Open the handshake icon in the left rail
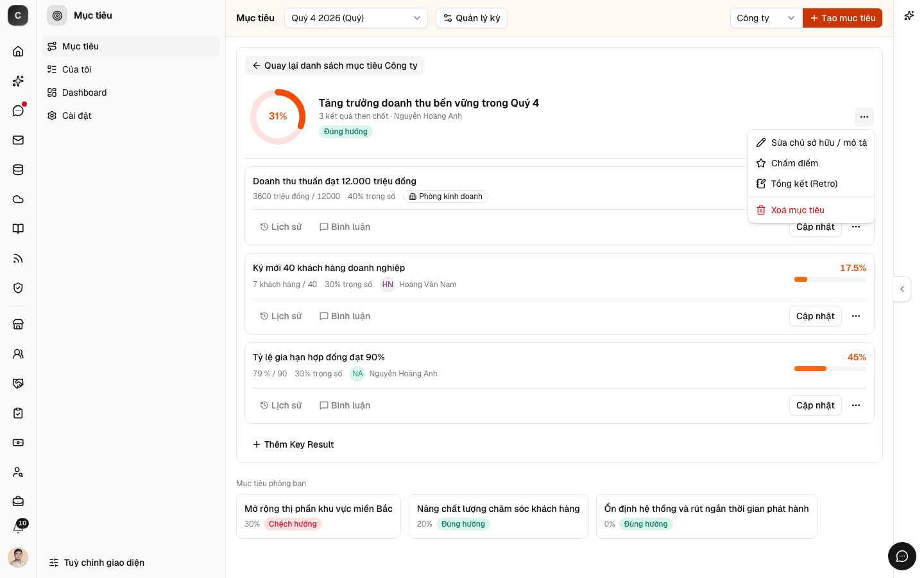Image resolution: width=924 pixels, height=578 pixels. pyautogui.click(x=18, y=383)
